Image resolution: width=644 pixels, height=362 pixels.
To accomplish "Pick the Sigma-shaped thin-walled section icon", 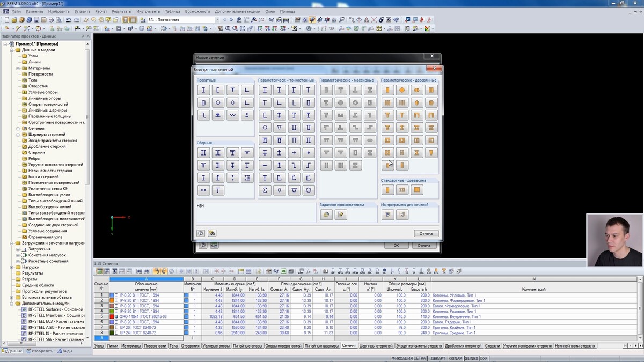I will (265, 190).
